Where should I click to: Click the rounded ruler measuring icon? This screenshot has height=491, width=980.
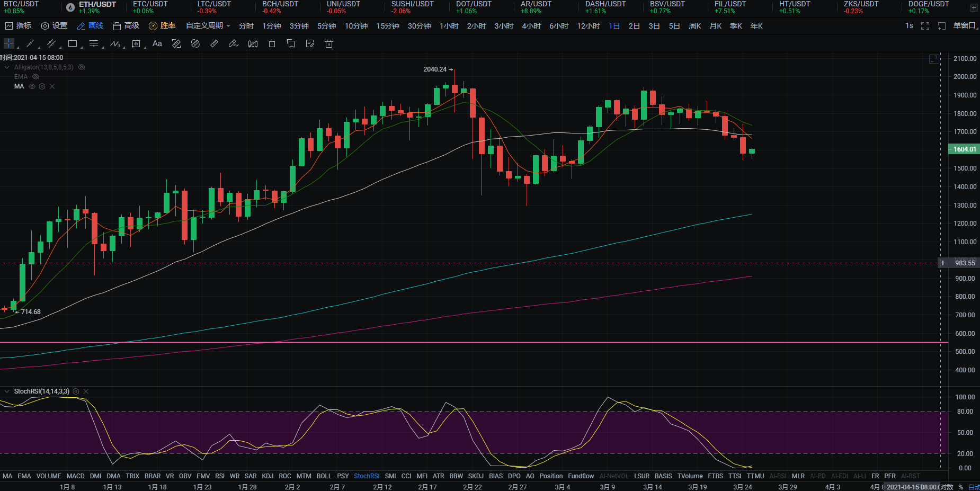[195, 43]
